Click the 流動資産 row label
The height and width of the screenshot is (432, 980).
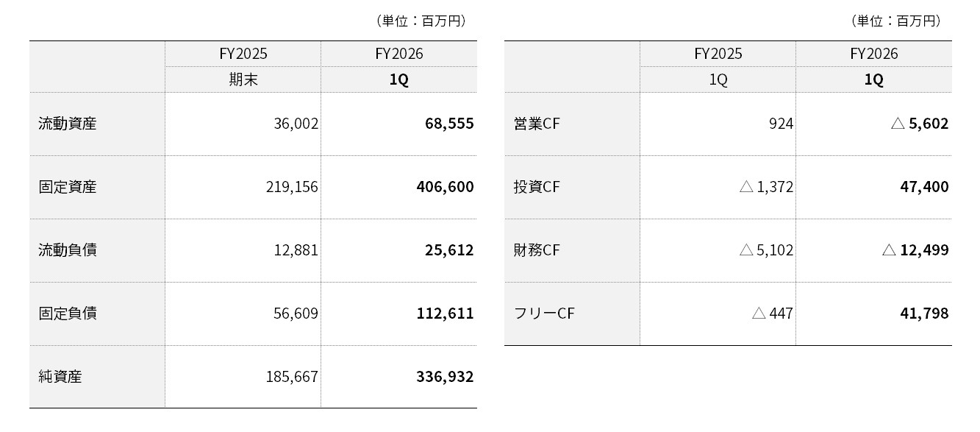click(68, 124)
